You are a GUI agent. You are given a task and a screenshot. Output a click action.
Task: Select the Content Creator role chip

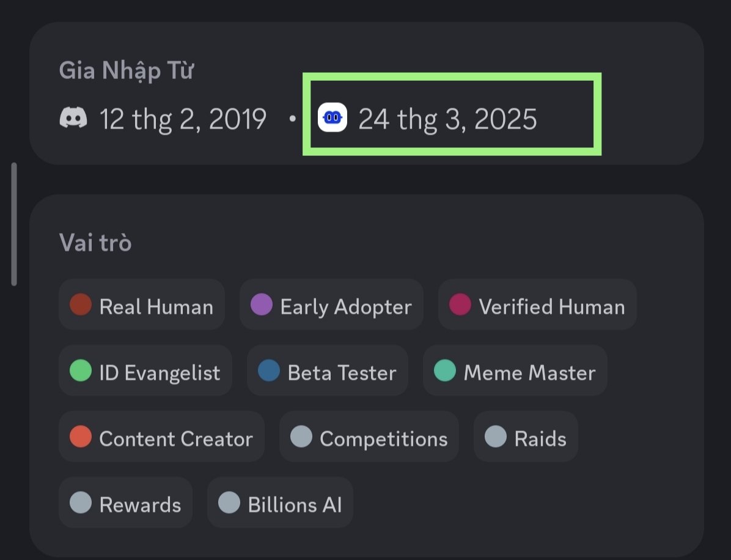[x=161, y=437]
